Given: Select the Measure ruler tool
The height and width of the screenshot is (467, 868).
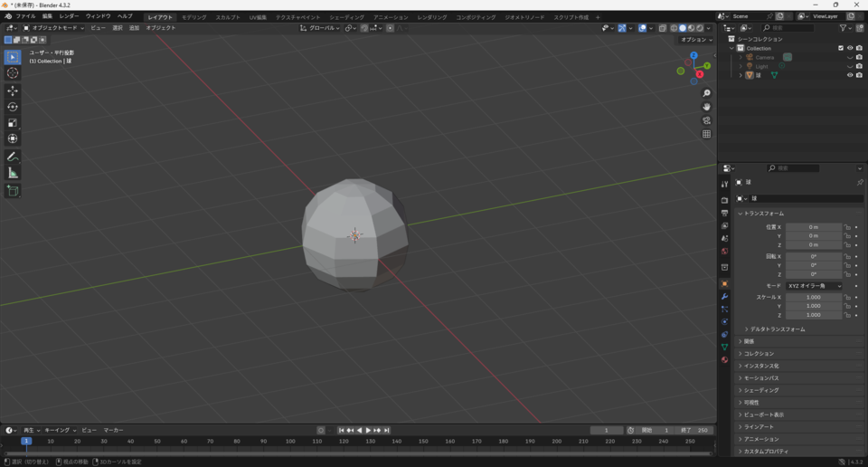Looking at the screenshot, I should 12,174.
